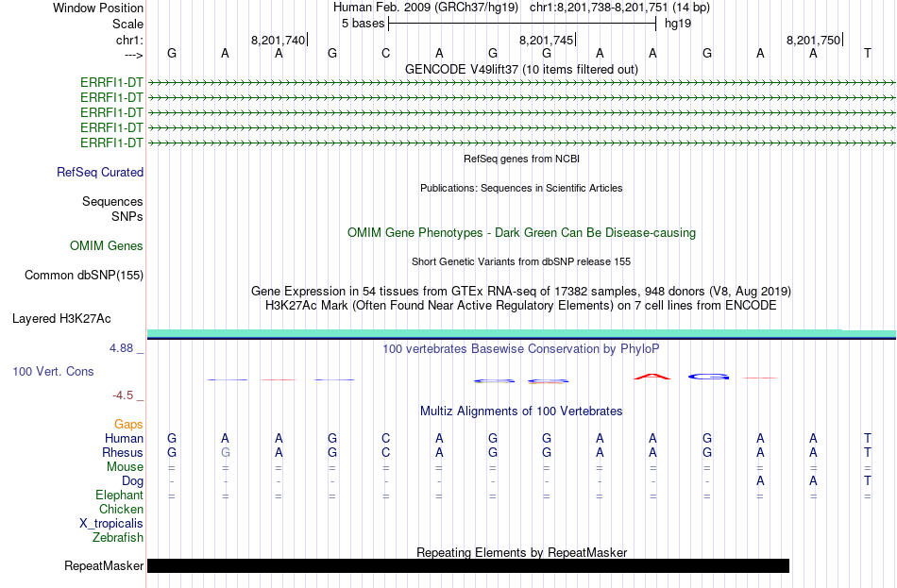The width and height of the screenshot is (897, 588).
Task: Select the Elephant species label
Action: coord(119,496)
